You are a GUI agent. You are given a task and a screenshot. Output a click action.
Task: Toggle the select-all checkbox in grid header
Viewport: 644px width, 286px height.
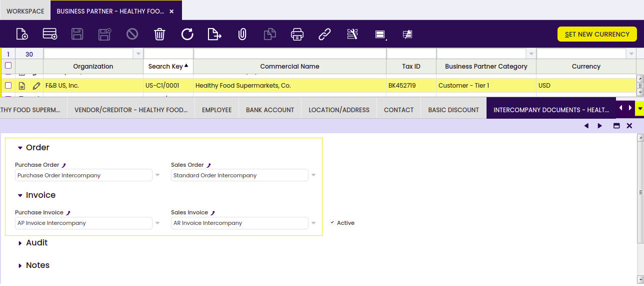(8, 66)
